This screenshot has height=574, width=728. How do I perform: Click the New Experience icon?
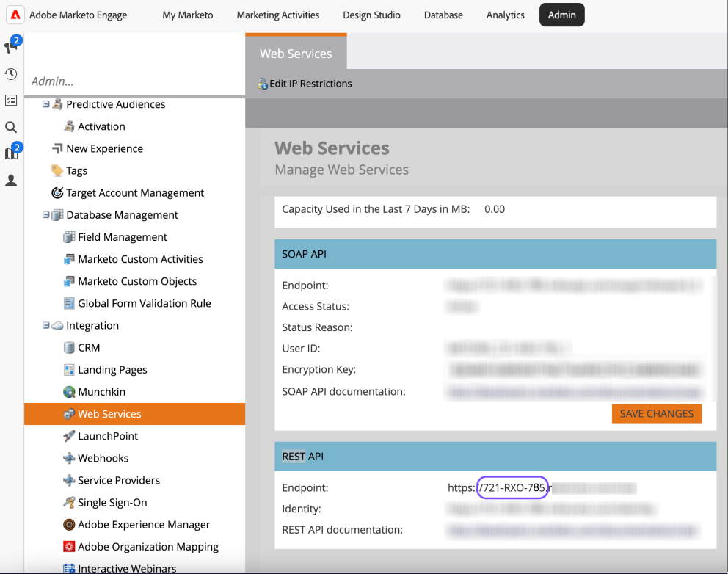57,148
